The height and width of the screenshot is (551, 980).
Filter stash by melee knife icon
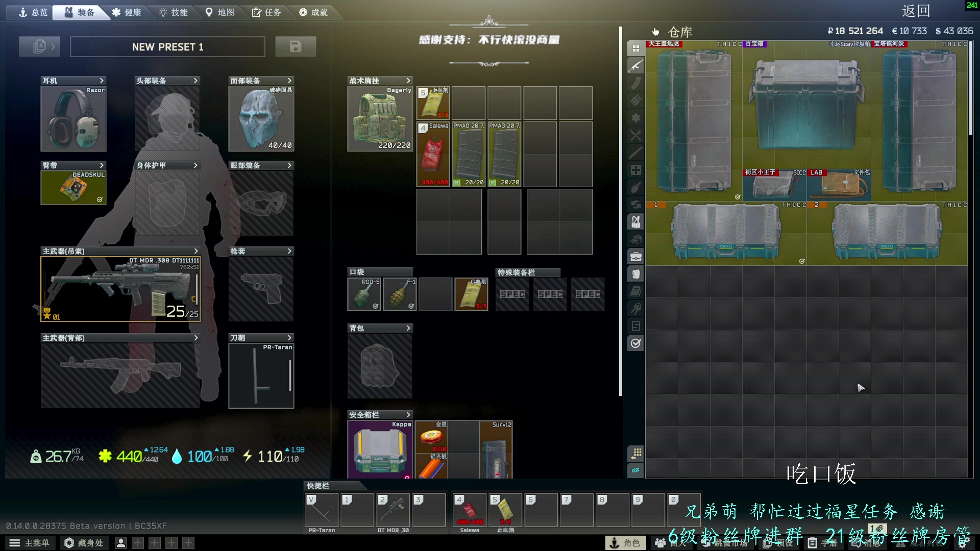635,153
